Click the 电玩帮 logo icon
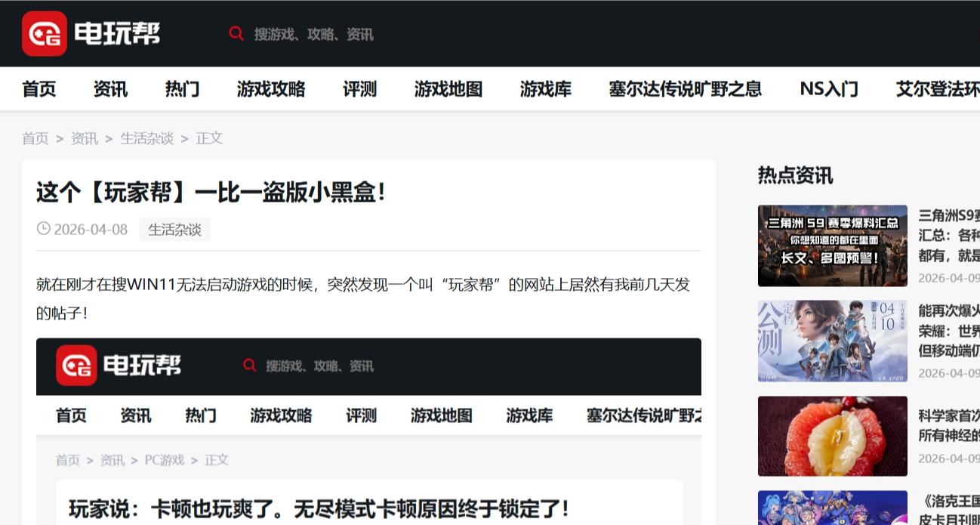The height and width of the screenshot is (525, 980). point(44,33)
